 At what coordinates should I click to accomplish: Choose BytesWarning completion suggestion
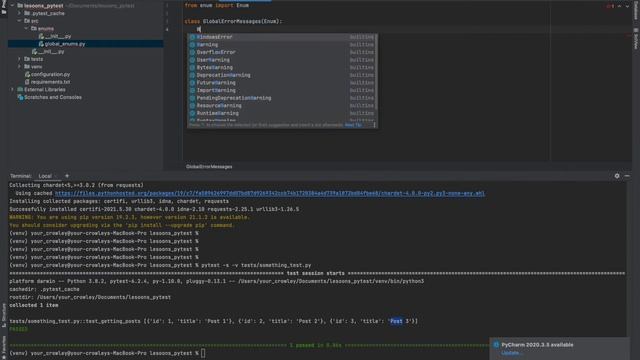point(282,67)
